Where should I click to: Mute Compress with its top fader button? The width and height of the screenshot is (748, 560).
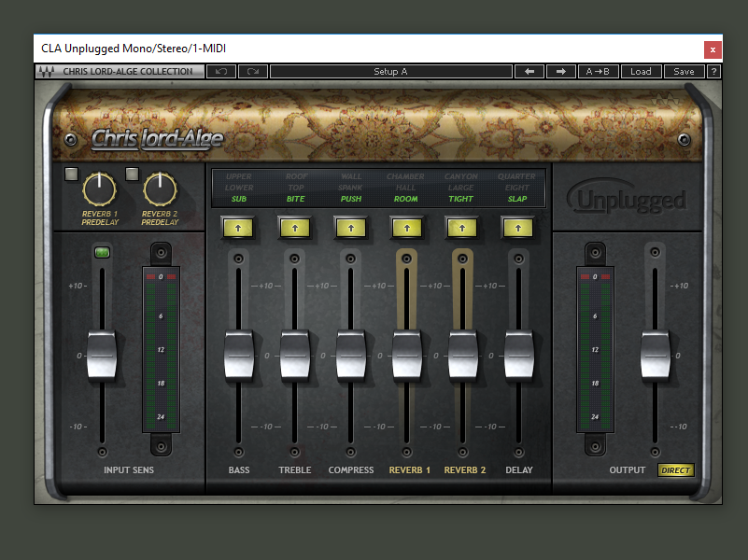pyautogui.click(x=350, y=259)
